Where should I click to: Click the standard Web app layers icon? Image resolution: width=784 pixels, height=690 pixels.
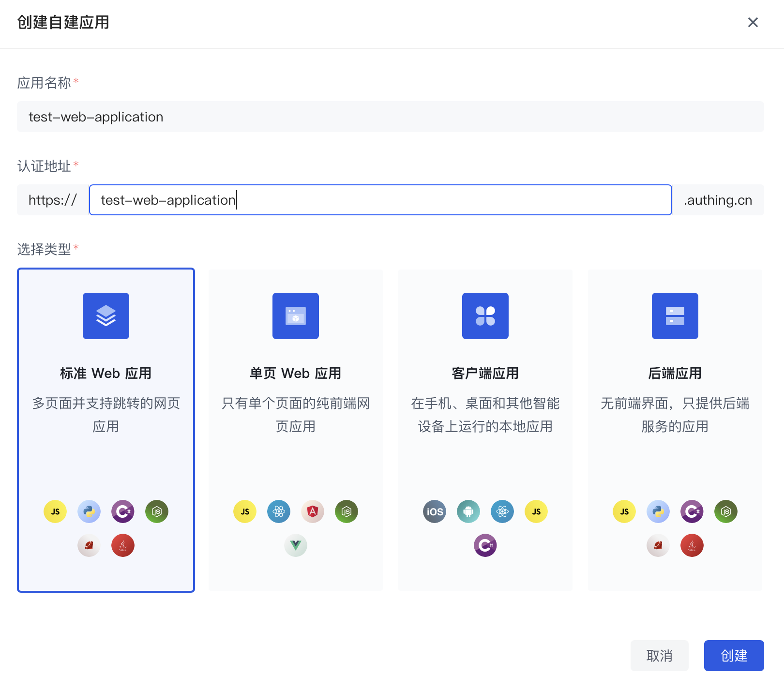click(106, 316)
